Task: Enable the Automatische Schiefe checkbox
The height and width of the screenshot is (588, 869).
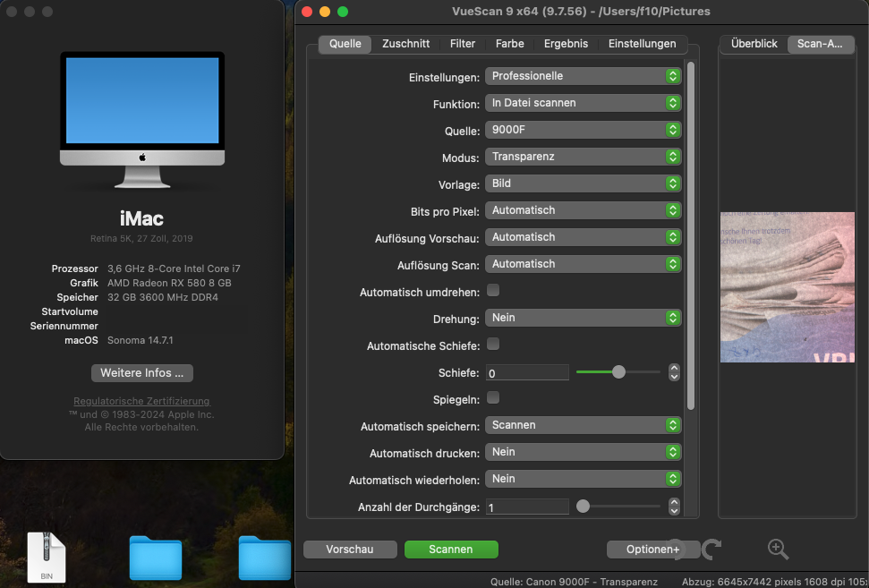Action: pyautogui.click(x=493, y=345)
